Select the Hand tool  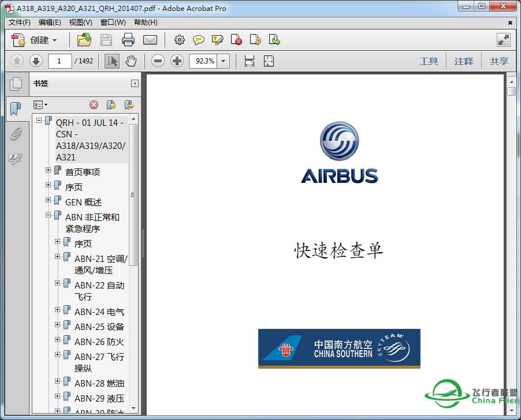coord(131,61)
